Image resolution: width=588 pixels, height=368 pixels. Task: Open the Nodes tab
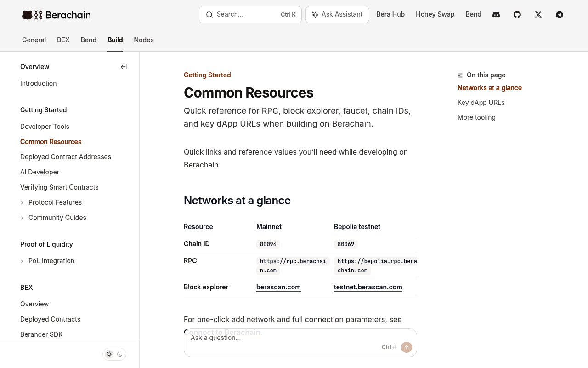144,40
